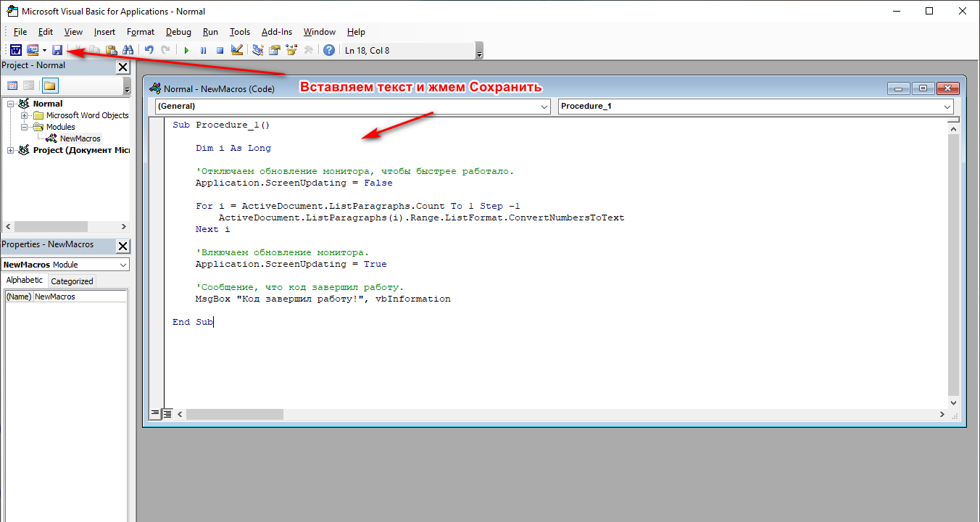
Task: Close the Project - Normal panel
Action: [122, 67]
